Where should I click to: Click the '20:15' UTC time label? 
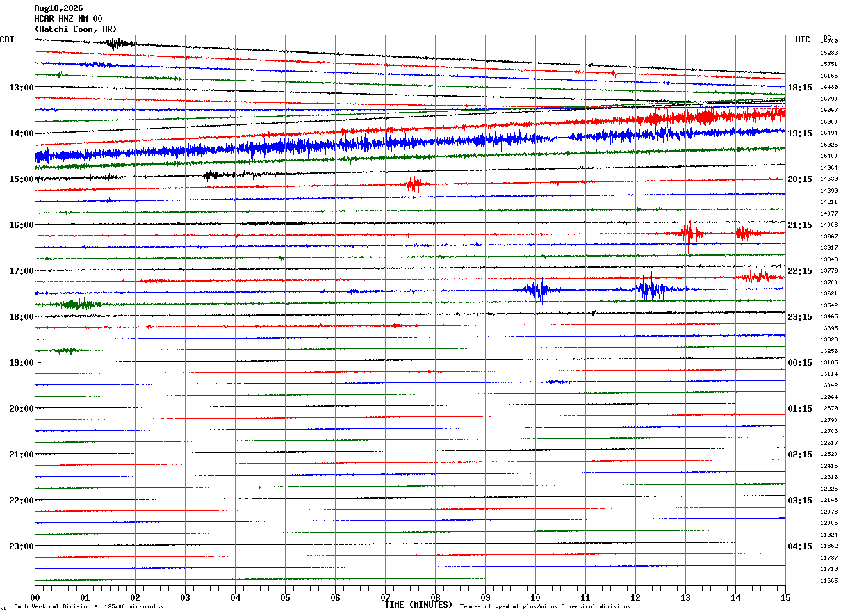tap(800, 179)
